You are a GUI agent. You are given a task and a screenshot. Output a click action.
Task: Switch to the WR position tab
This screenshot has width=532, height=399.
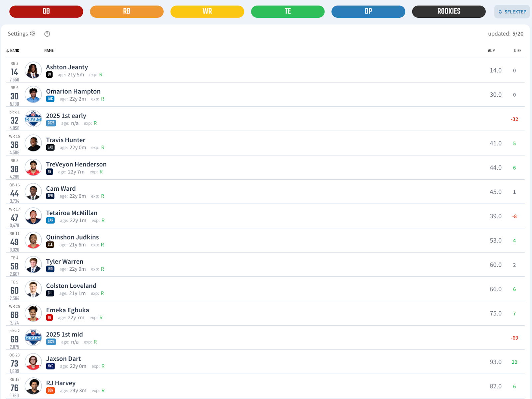(207, 11)
